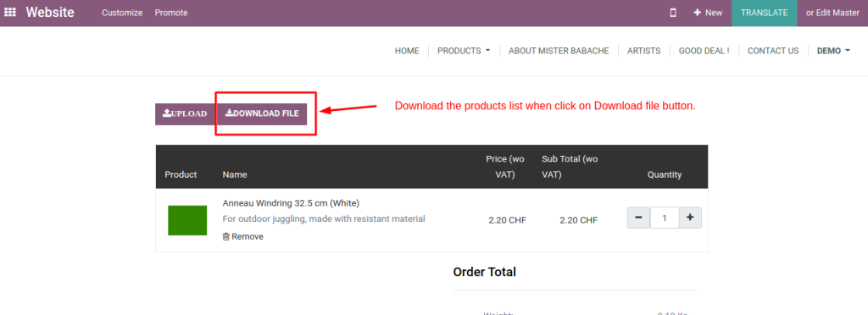Increase quantity with the plus button
The height and width of the screenshot is (315, 868).
(690, 218)
